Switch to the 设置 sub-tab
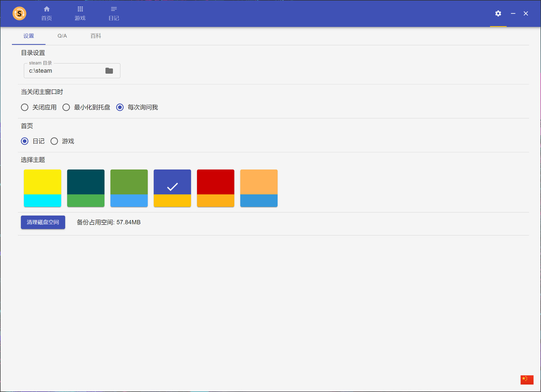The width and height of the screenshot is (541, 392). pyautogui.click(x=29, y=36)
